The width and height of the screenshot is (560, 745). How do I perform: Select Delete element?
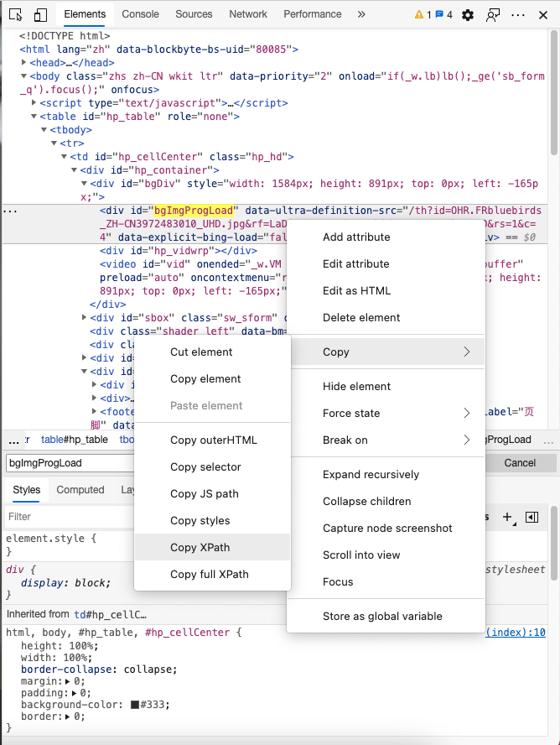pos(386,317)
